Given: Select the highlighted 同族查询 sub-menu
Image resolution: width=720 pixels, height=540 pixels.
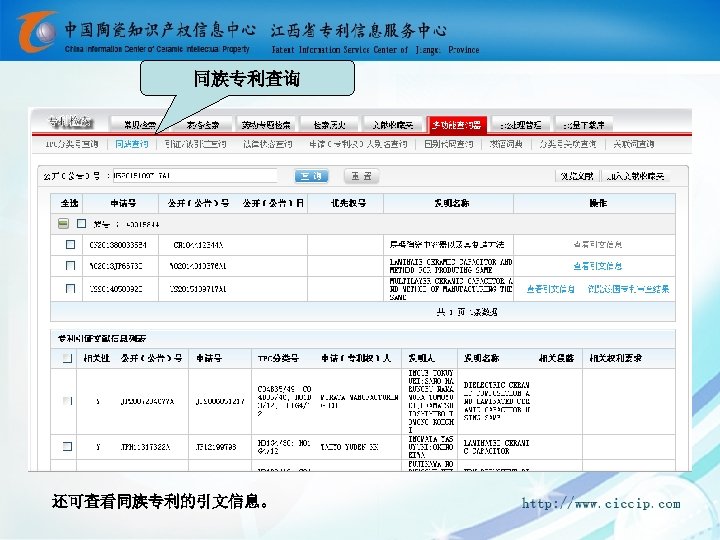Looking at the screenshot, I should 132,144.
